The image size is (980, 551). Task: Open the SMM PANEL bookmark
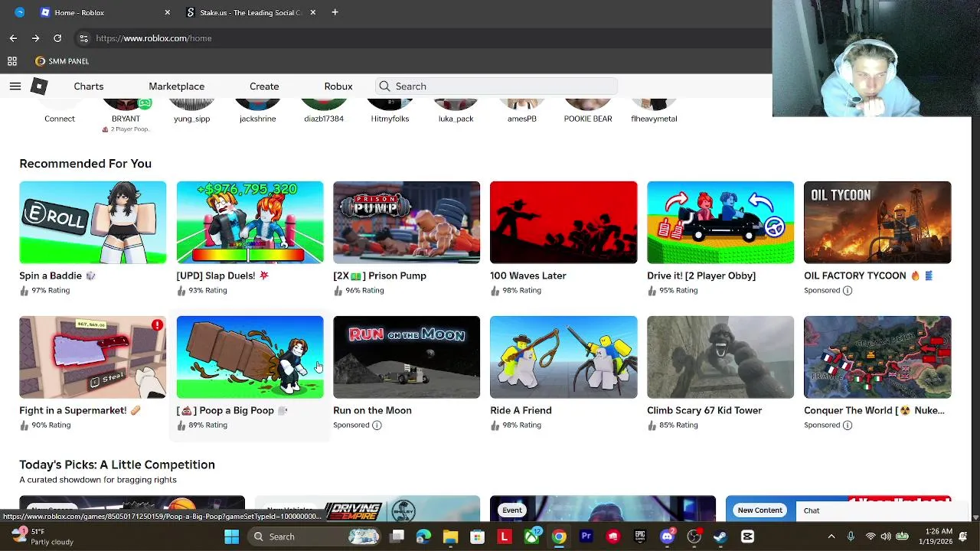coord(62,61)
